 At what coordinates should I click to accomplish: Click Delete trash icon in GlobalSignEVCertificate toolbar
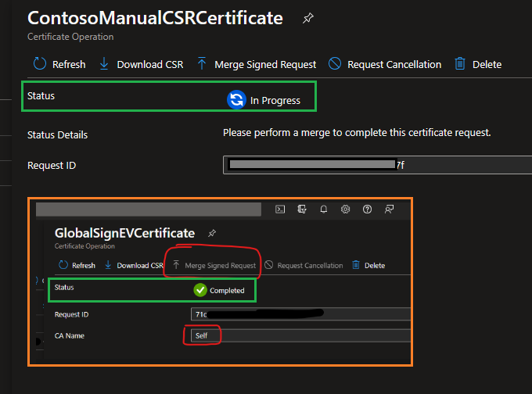coord(355,265)
